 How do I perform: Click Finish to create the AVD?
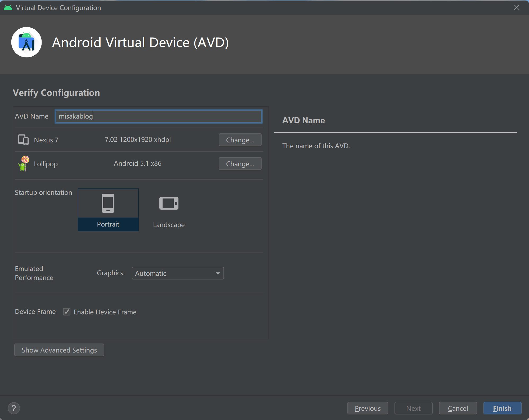coord(502,408)
